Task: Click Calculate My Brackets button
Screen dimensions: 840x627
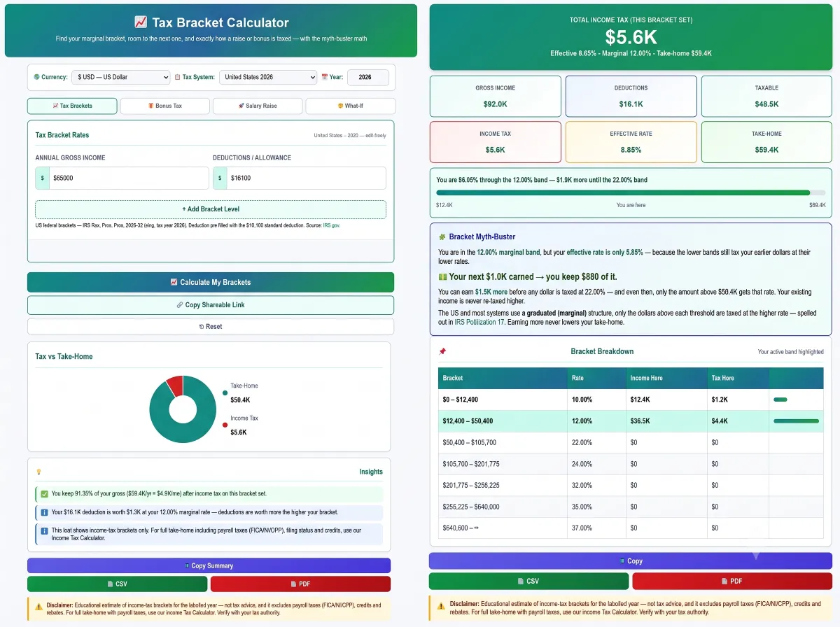Action: click(211, 282)
